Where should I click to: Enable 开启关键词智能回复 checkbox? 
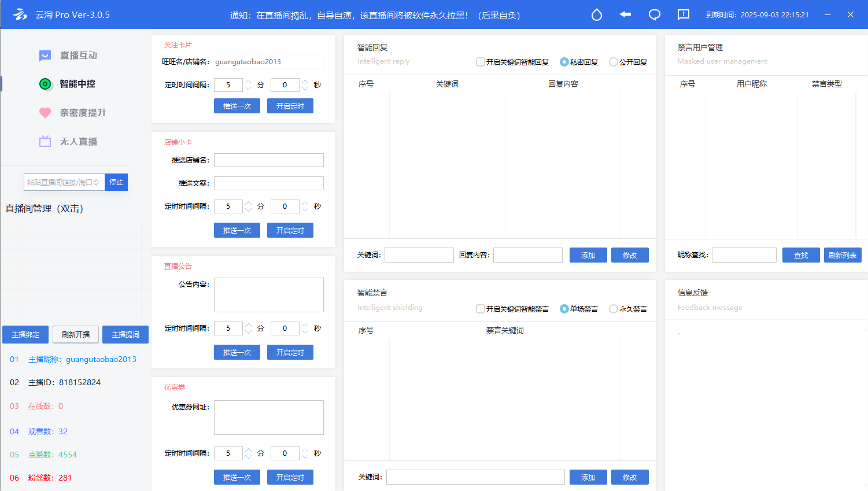point(480,62)
